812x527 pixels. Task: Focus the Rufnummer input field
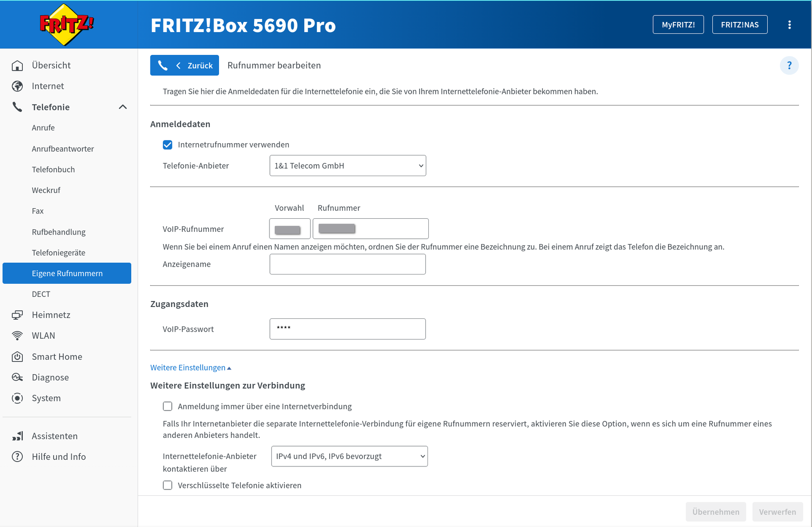coord(371,229)
